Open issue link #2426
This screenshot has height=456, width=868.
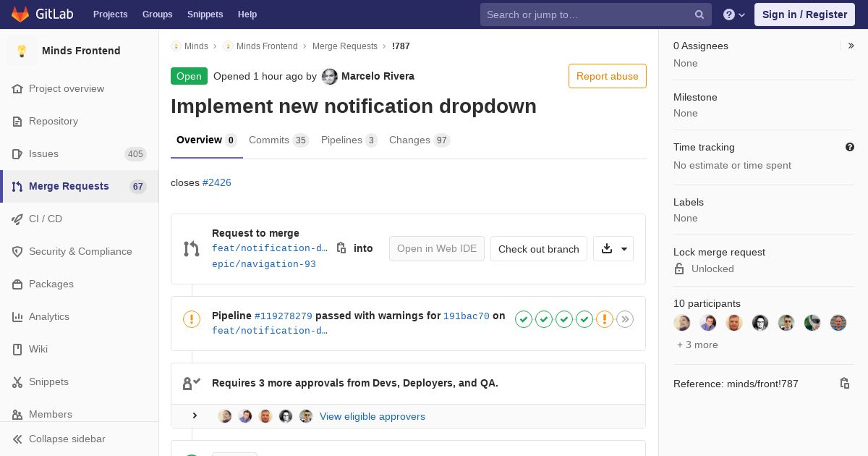(217, 182)
